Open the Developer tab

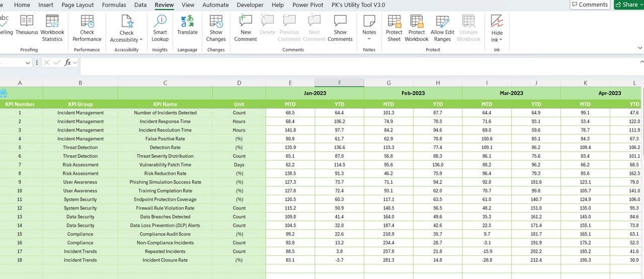(250, 5)
